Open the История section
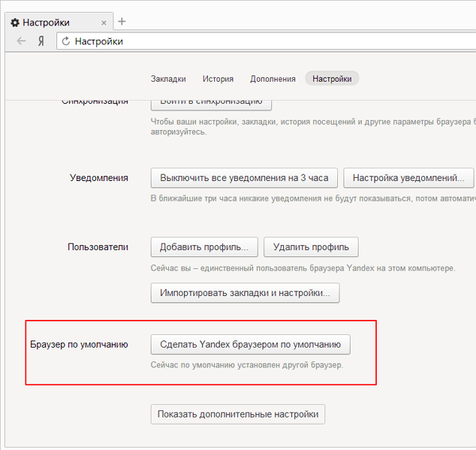The height and width of the screenshot is (450, 476). (x=218, y=79)
